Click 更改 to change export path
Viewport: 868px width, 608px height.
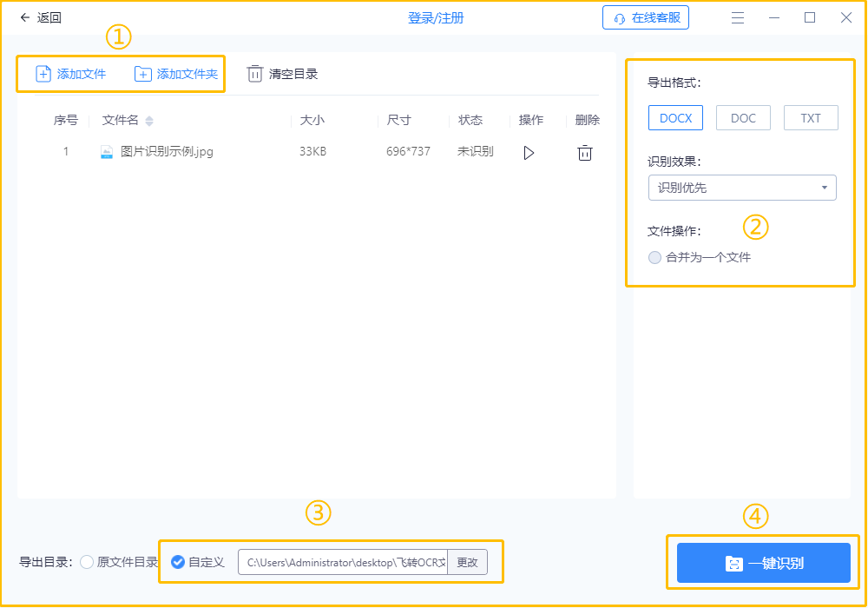click(x=467, y=562)
